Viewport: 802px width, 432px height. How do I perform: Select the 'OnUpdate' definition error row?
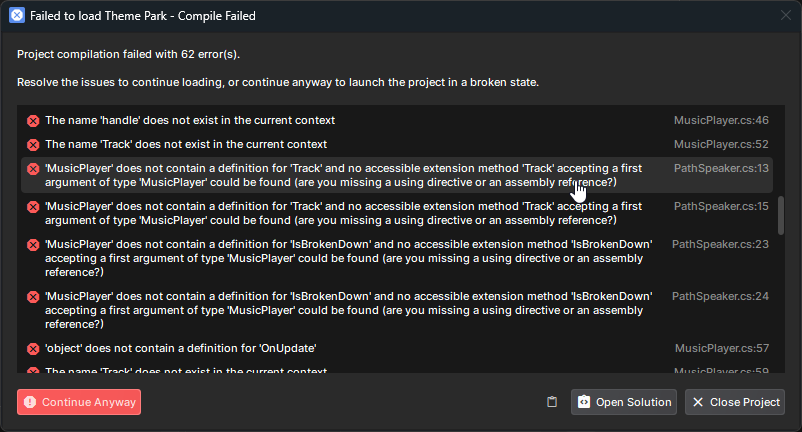tap(397, 349)
